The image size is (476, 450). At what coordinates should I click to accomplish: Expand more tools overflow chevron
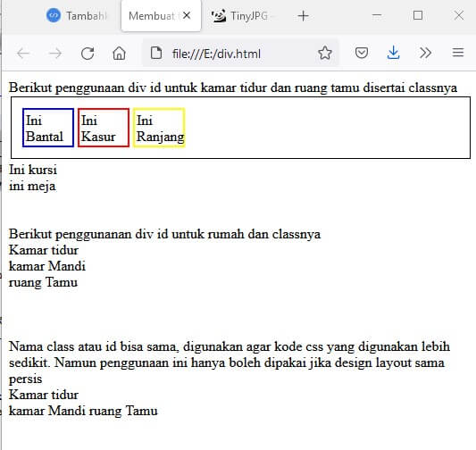[x=425, y=53]
